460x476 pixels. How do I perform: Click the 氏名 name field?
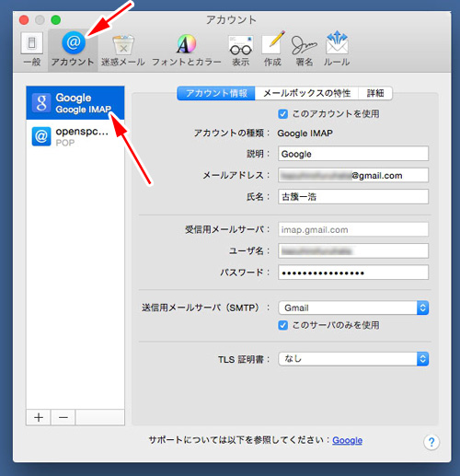[353, 197]
